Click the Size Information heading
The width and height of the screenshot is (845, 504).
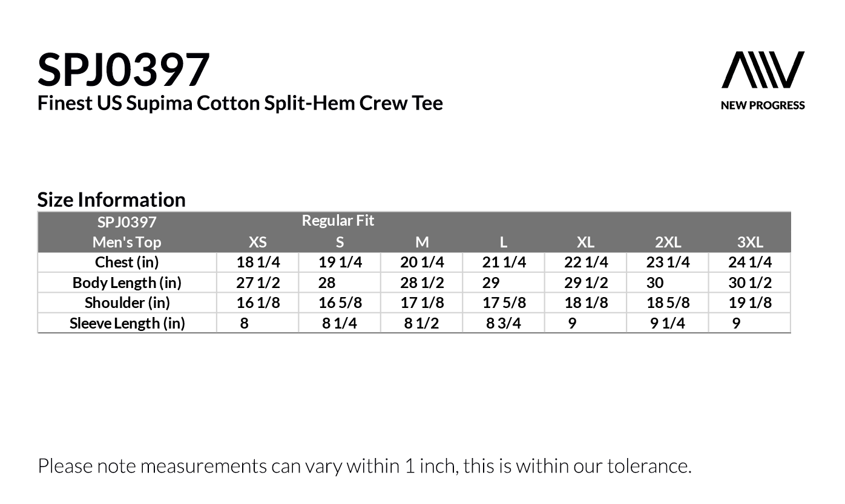pyautogui.click(x=111, y=200)
